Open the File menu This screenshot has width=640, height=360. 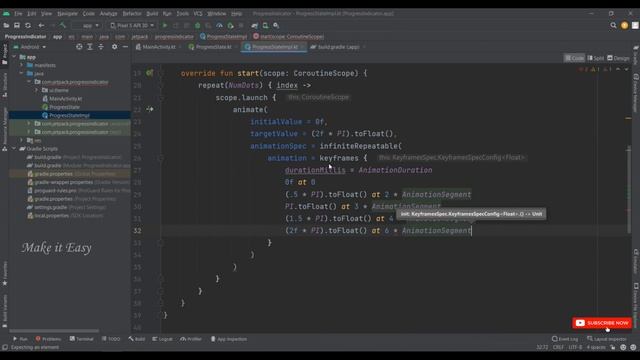tap(18, 13)
